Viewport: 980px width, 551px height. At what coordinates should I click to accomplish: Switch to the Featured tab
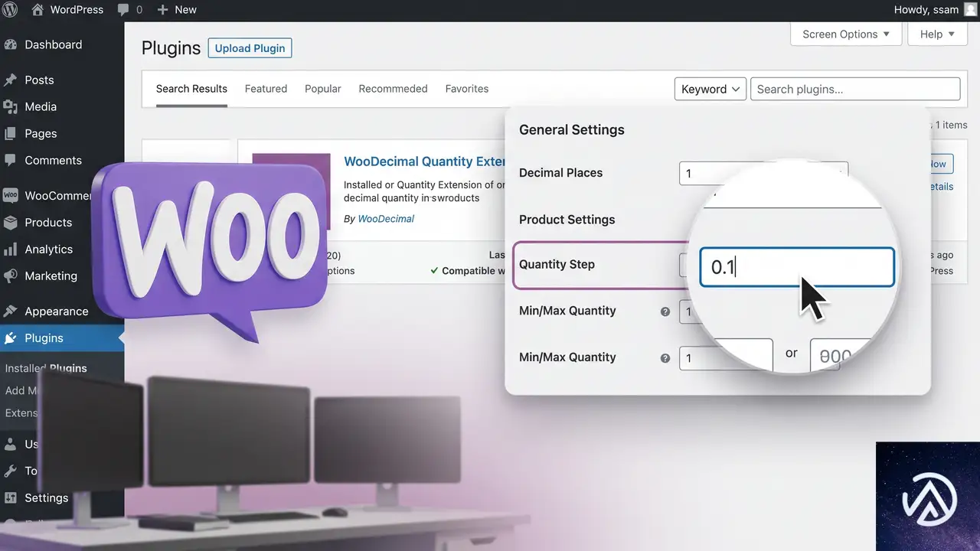[x=266, y=89]
